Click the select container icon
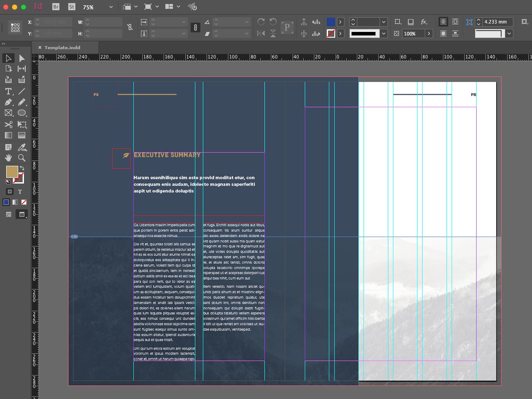The height and width of the screenshot is (399, 532). [x=304, y=22]
